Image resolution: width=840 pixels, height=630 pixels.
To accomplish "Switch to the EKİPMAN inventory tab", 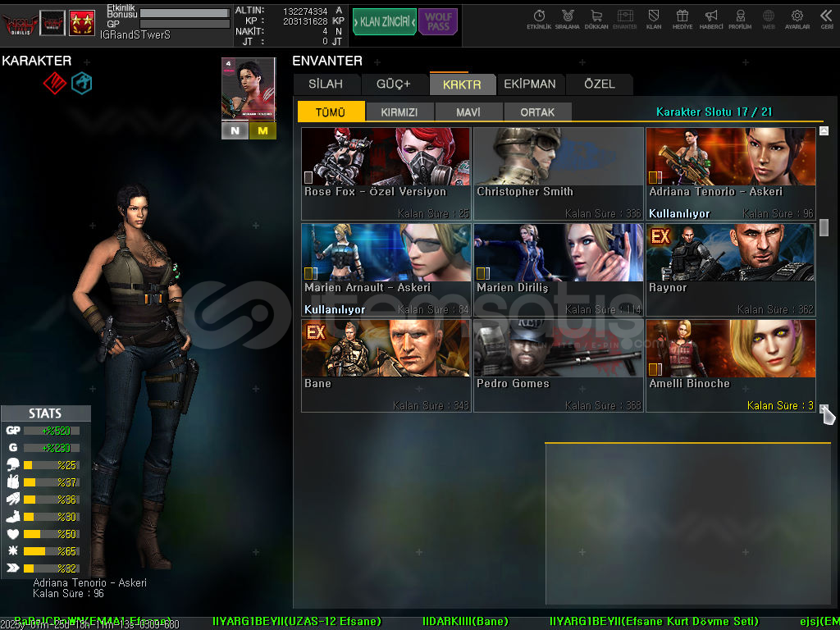I will (x=530, y=84).
